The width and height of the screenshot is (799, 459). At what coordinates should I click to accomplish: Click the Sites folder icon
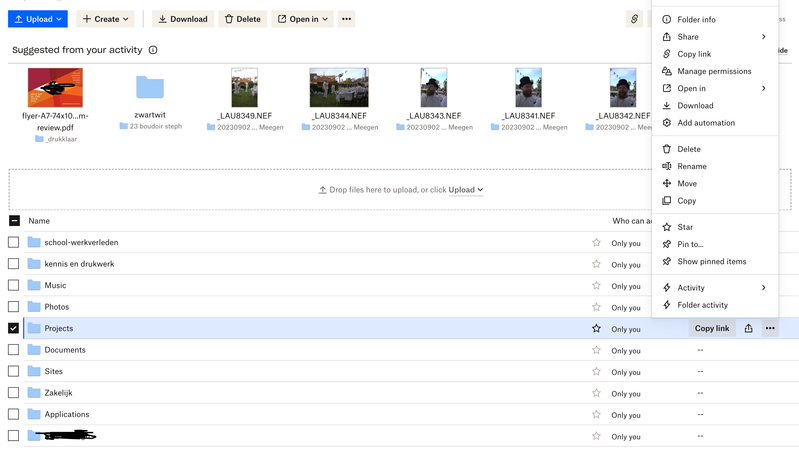click(34, 371)
